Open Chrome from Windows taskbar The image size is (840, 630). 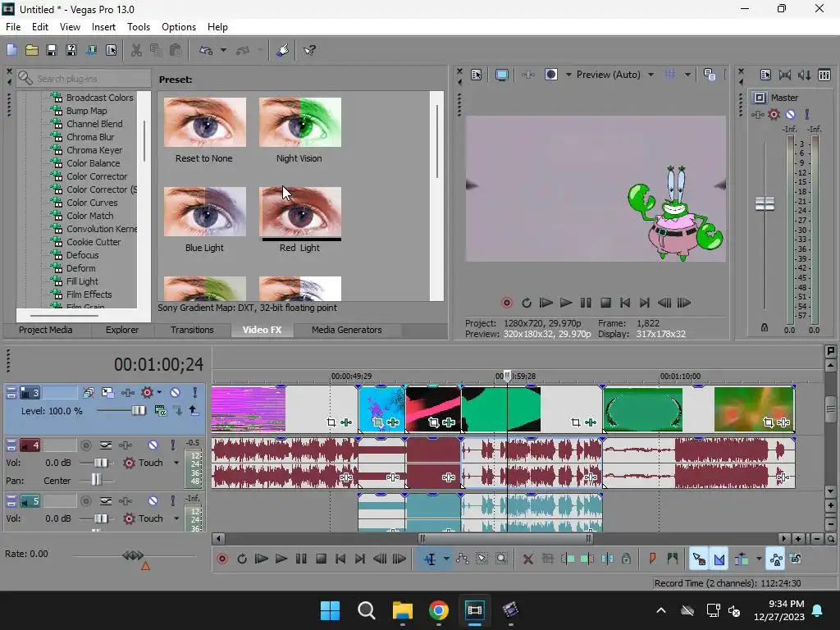pyautogui.click(x=438, y=610)
